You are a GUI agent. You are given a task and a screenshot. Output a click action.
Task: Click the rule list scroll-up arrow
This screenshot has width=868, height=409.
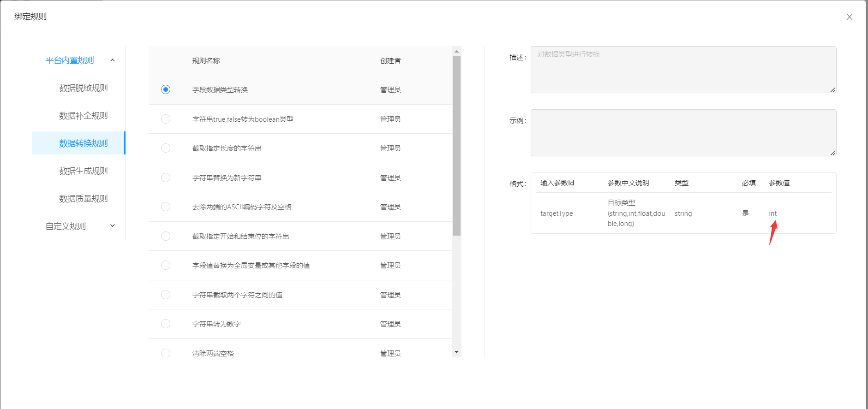[456, 52]
